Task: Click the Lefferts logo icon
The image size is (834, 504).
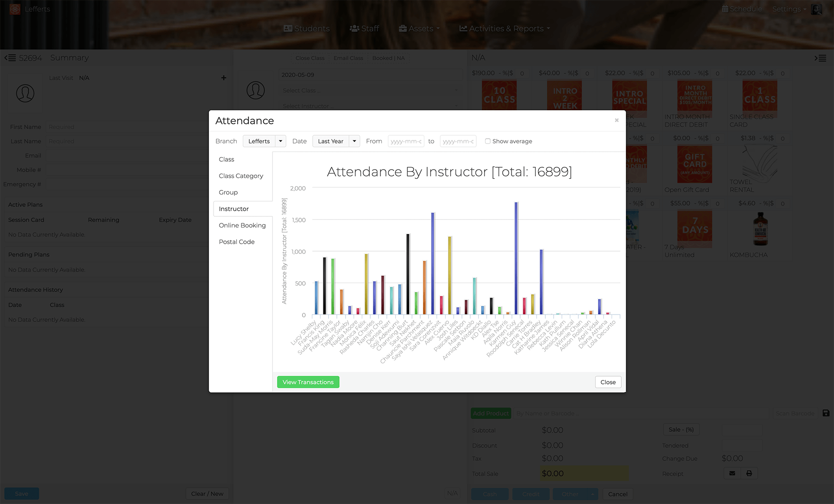Action: 15,9
